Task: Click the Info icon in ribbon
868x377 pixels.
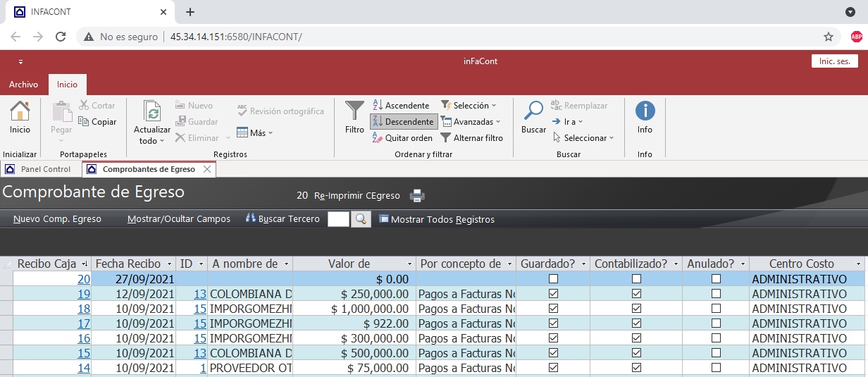Action: point(645,111)
